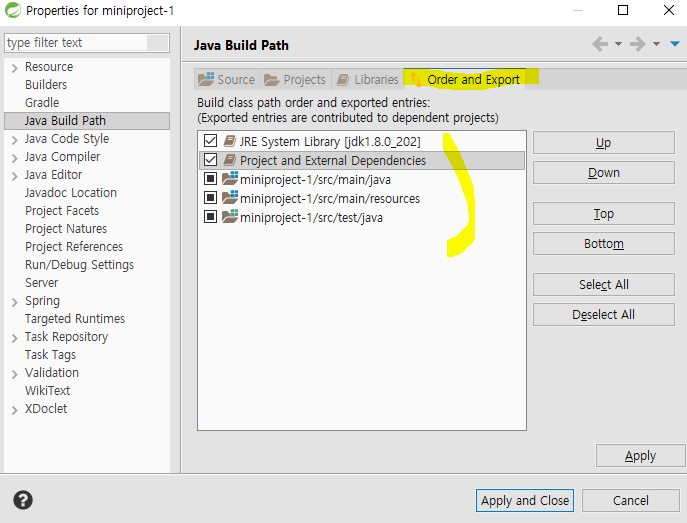
Task: Click the Apply button
Action: point(640,456)
